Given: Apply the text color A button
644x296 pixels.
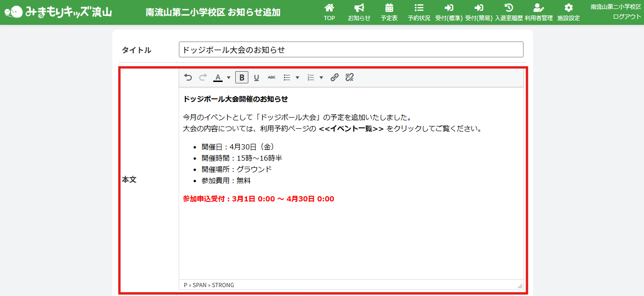Looking at the screenshot, I should (218, 77).
